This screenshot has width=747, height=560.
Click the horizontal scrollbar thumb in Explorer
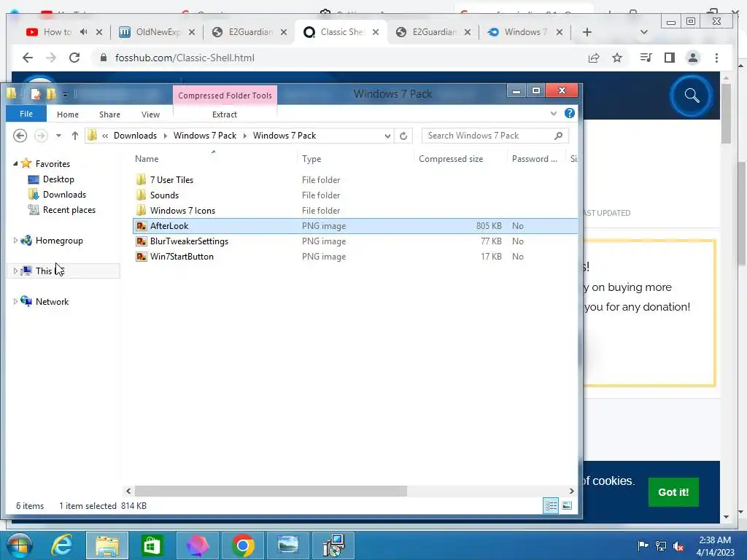click(x=271, y=491)
